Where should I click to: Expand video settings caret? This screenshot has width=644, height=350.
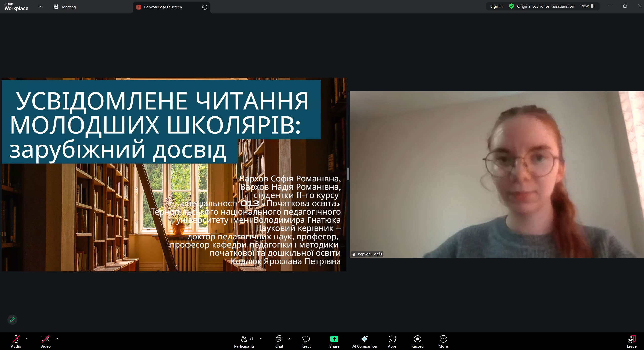coord(57,339)
